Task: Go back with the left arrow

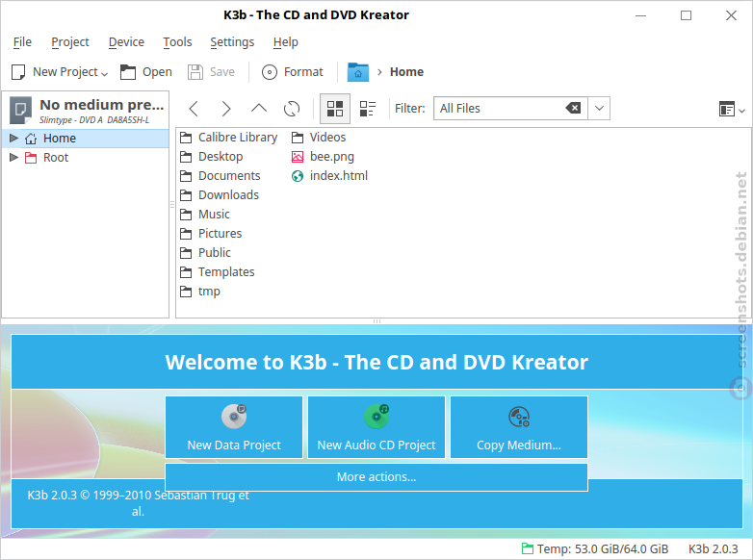Action: coord(194,109)
